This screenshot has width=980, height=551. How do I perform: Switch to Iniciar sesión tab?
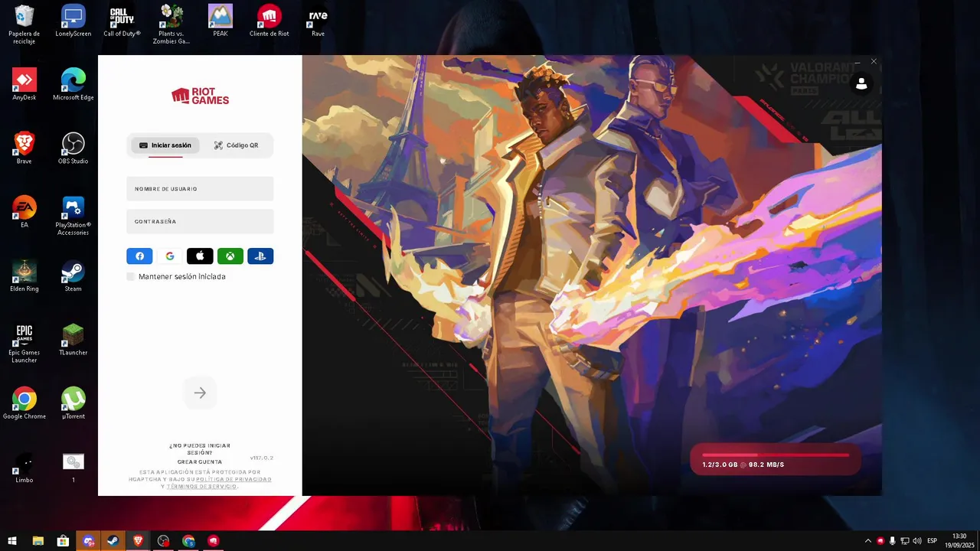pos(165,145)
